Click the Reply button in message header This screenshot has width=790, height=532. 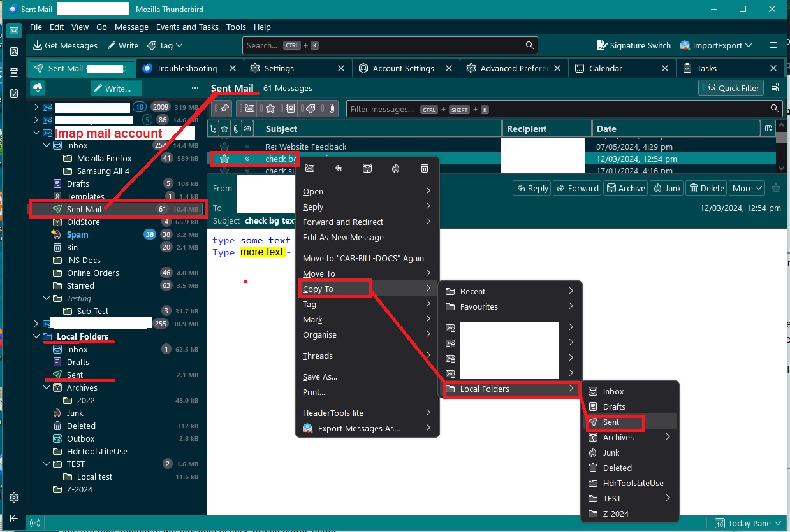click(532, 188)
